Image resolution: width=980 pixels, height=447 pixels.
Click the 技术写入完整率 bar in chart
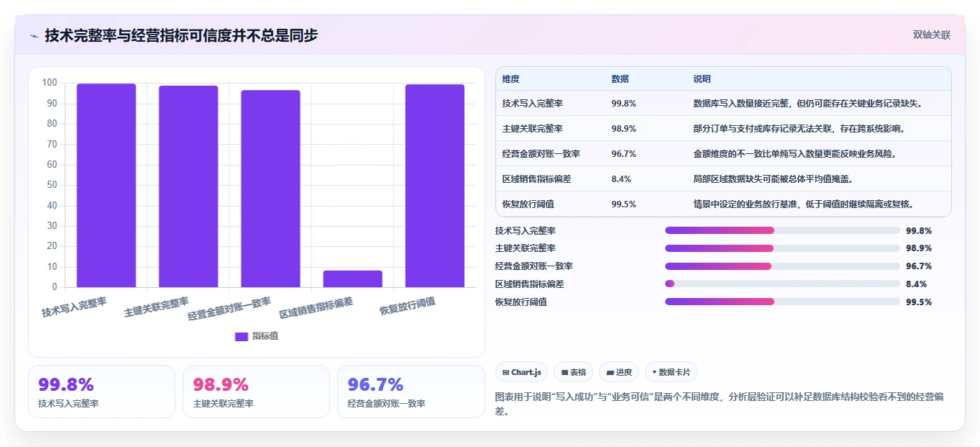(106, 186)
